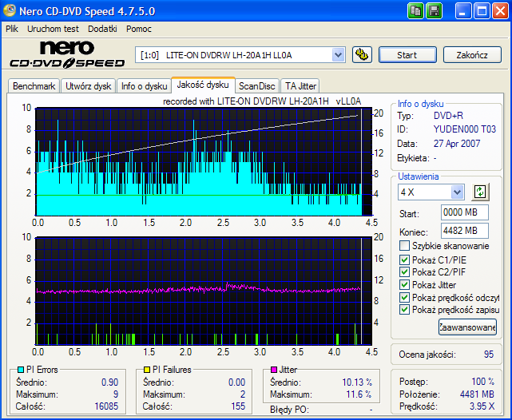
Task: Enable the Szybkie skanowanie checkbox
Action: pyautogui.click(x=404, y=246)
